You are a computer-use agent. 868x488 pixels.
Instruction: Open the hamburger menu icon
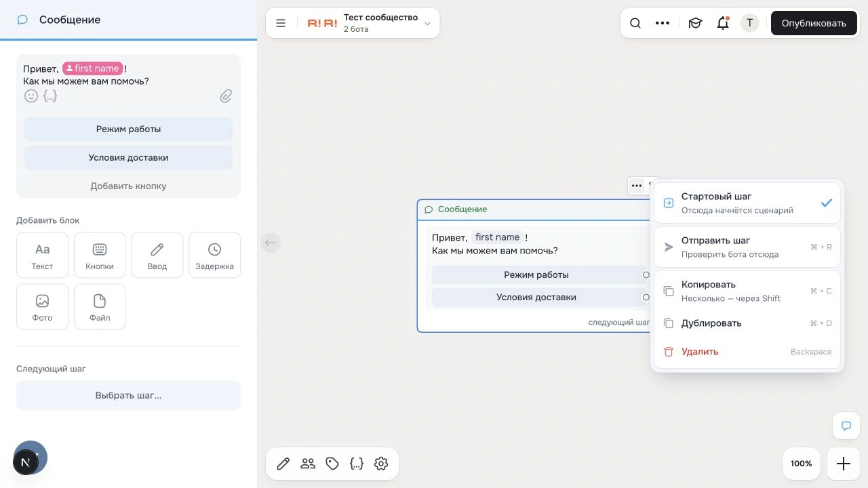coord(281,23)
